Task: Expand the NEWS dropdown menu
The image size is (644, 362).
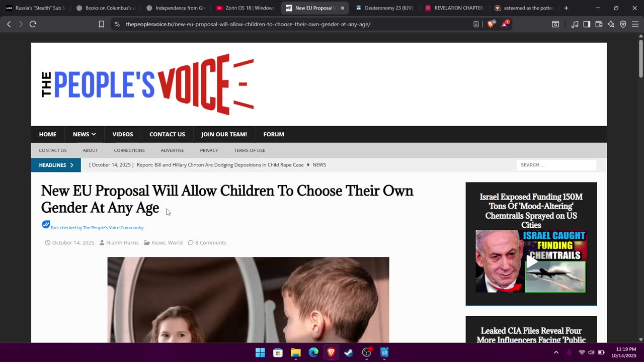Action: 84,134
